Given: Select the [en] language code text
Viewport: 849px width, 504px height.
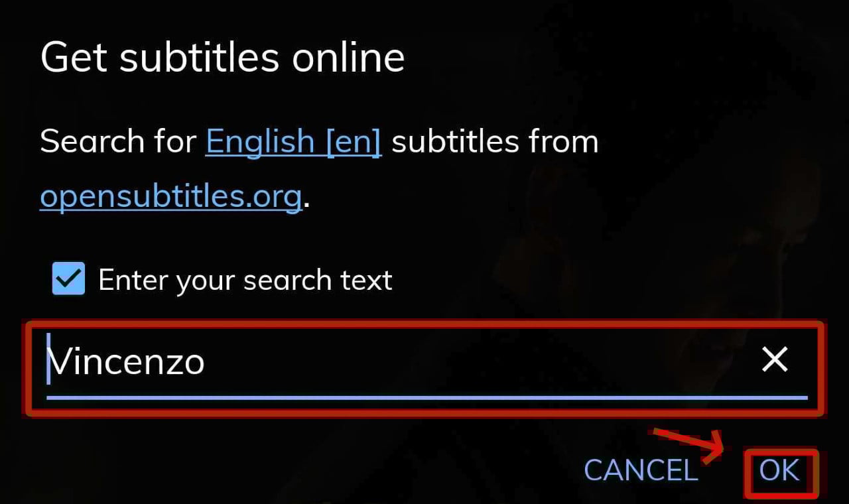Looking at the screenshot, I should (354, 141).
